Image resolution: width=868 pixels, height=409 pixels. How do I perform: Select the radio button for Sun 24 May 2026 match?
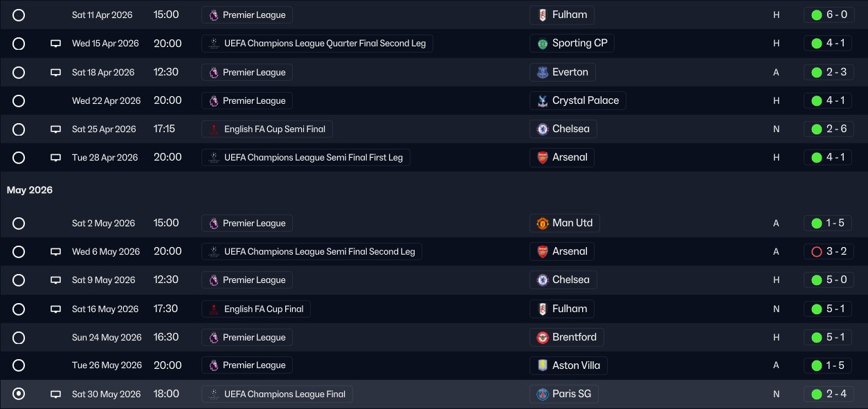pos(19,338)
